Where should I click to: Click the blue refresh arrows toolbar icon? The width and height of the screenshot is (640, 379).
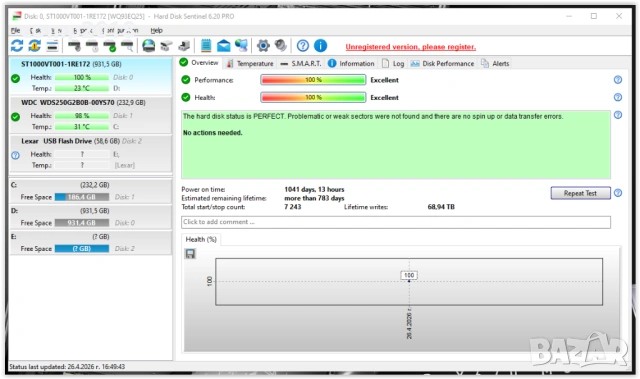point(17,46)
